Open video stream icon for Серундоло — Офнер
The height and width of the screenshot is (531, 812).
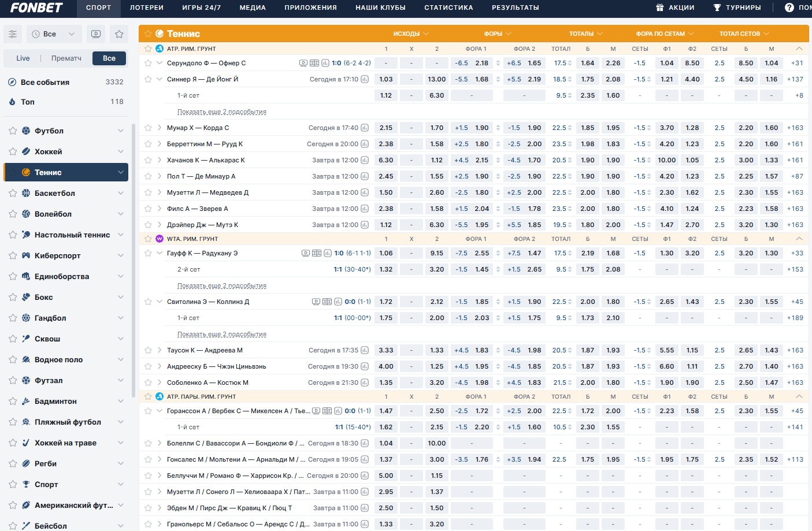[x=303, y=63]
